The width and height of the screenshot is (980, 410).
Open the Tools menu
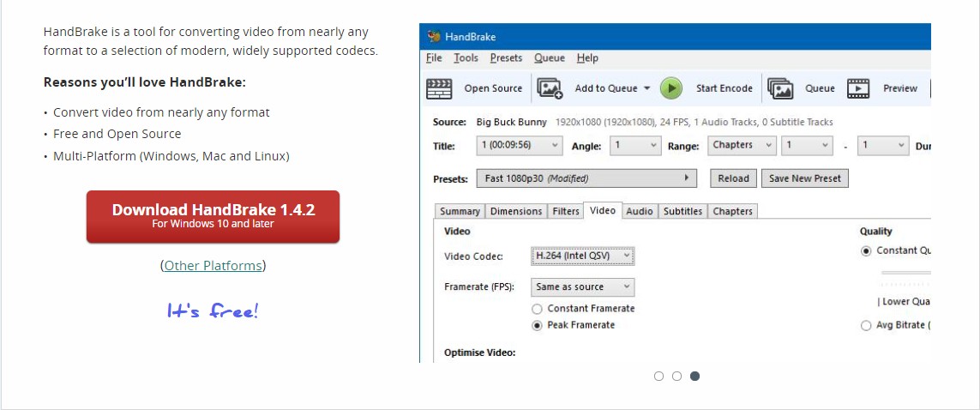[466, 58]
